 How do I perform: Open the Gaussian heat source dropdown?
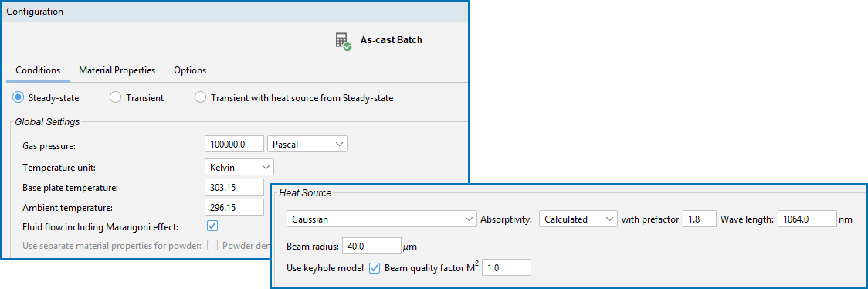tap(382, 219)
